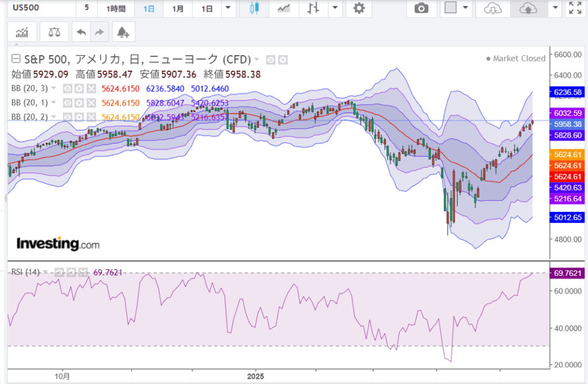Click the 5828.60 price axis label
This screenshot has width=588, height=384.
tap(568, 135)
